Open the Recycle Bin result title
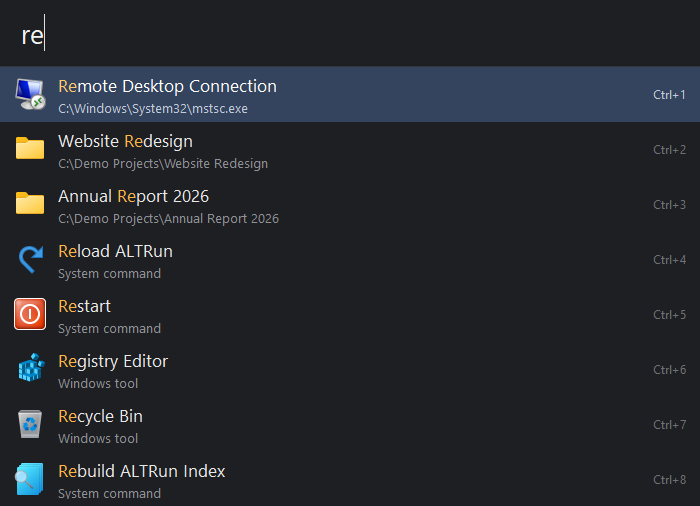700x506 pixels. pos(100,416)
